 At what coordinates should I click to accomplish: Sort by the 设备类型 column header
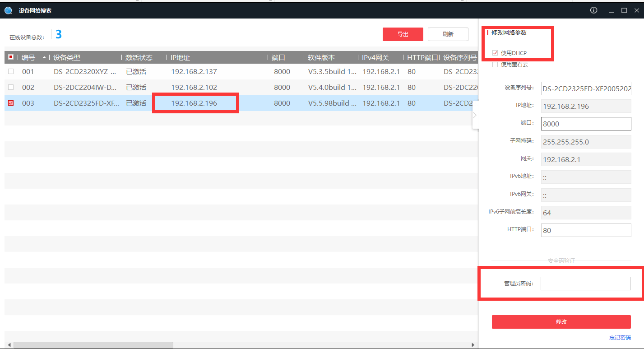[x=67, y=57]
